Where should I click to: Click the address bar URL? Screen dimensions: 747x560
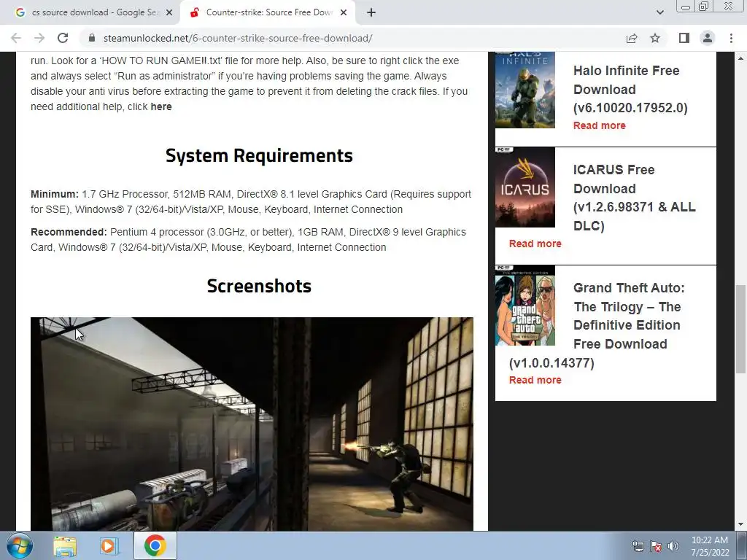coord(238,38)
